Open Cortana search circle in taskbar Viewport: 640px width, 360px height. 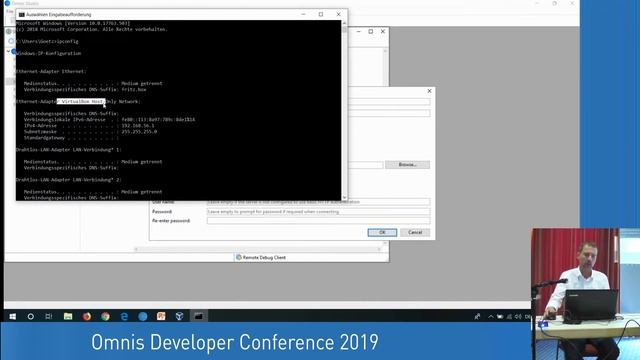[31, 316]
